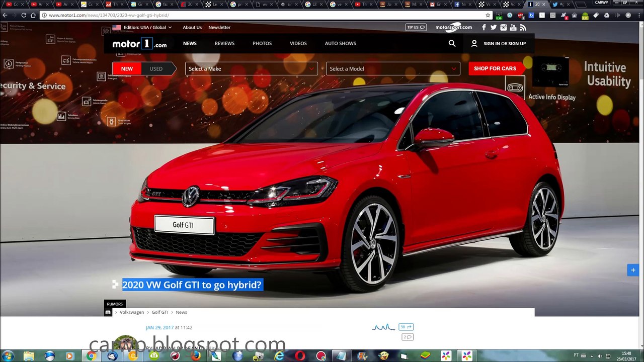This screenshot has width=644, height=362.
Task: Select the NEW cars toggle
Action: coord(127,69)
